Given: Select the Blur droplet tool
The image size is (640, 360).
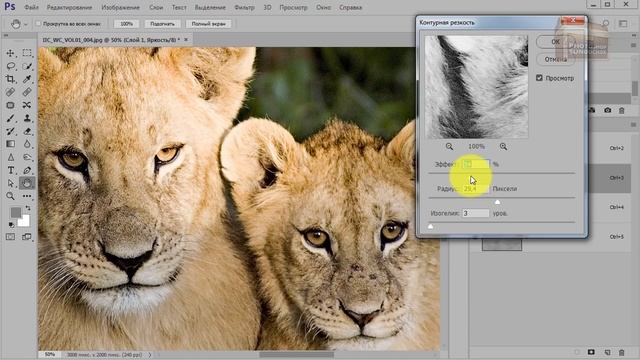Looking at the screenshot, I should coord(27,144).
